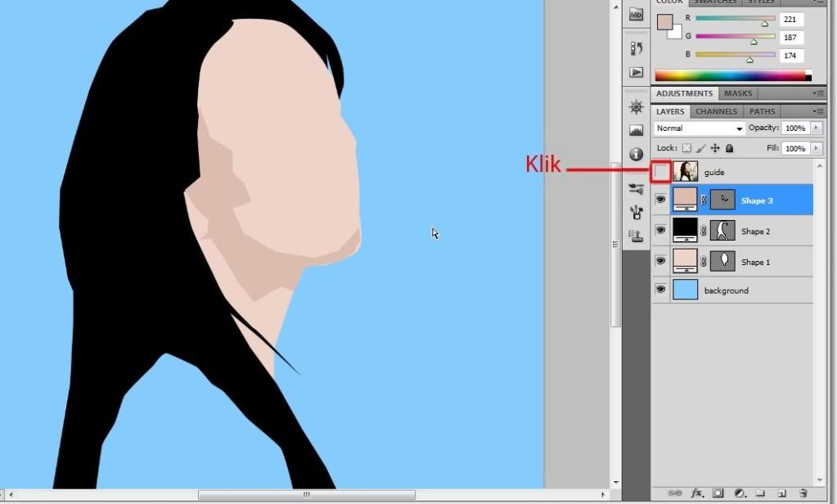Image resolution: width=837 pixels, height=504 pixels.
Task: Open the Mini Bridge panel icon
Action: [636, 15]
